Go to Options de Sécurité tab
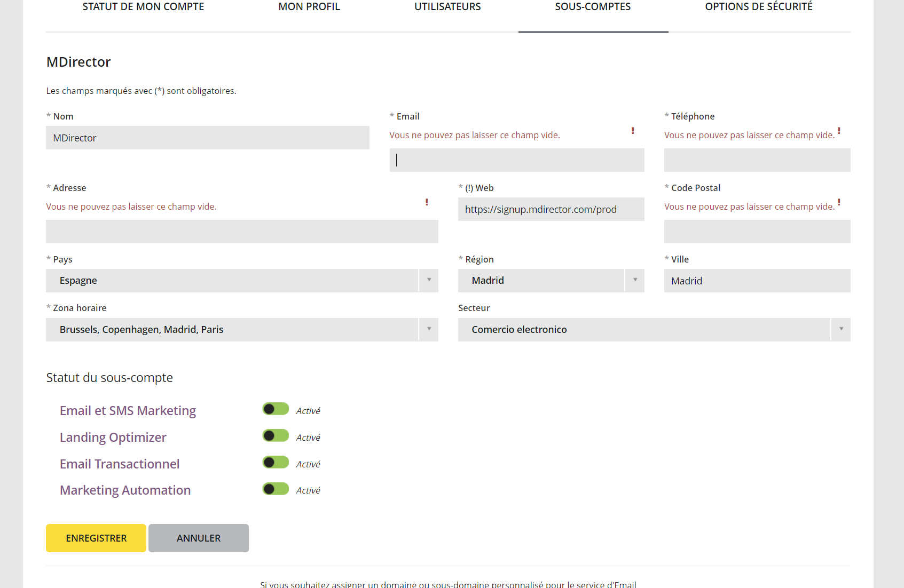The height and width of the screenshot is (588, 904). [x=758, y=7]
